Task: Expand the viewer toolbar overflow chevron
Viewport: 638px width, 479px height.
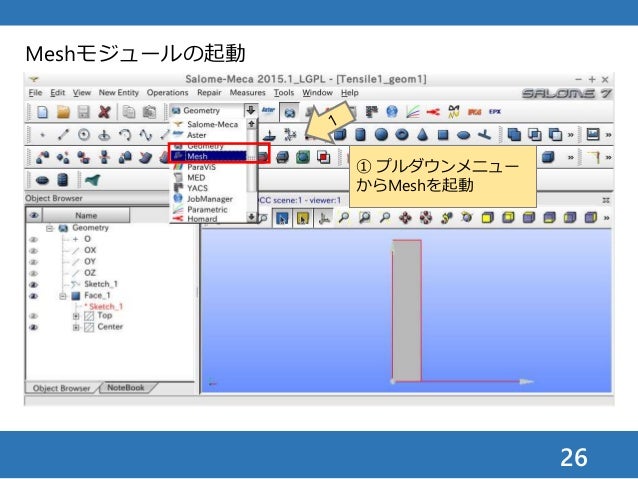Action: tap(606, 218)
